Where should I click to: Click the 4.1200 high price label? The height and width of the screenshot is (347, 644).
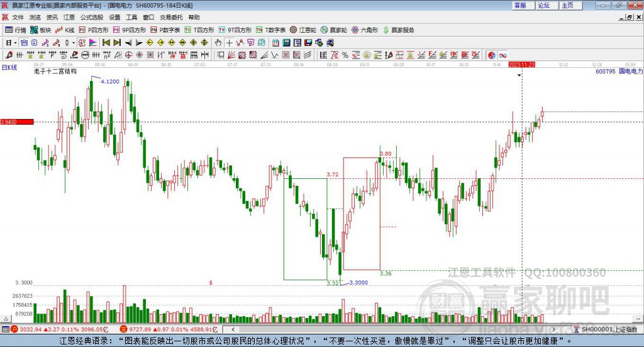110,81
